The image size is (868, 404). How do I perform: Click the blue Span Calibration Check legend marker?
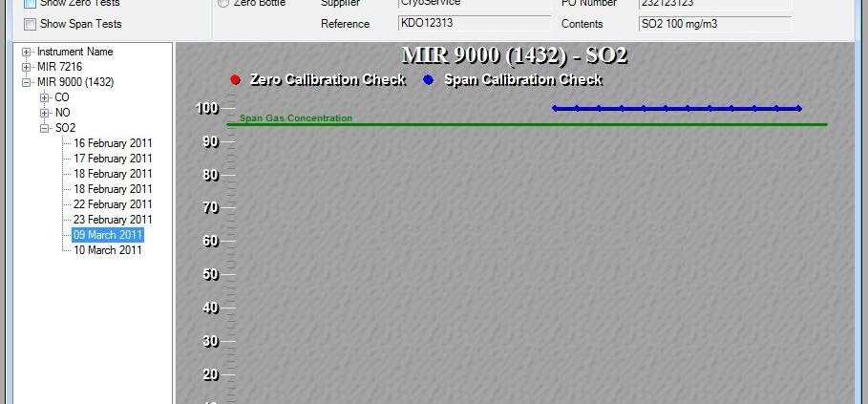point(429,79)
